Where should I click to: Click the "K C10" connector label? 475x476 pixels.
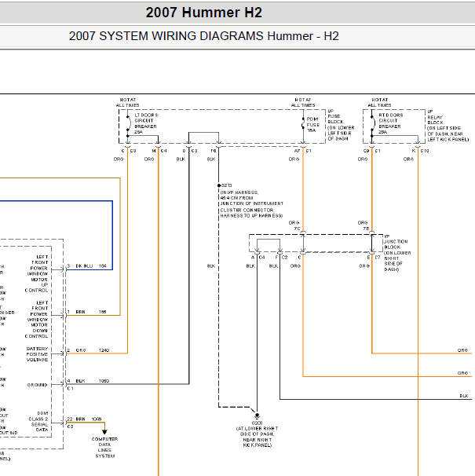(x=420, y=151)
